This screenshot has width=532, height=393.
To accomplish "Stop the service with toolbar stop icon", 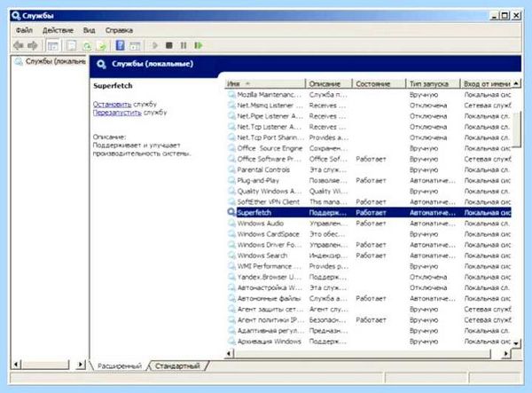I will [x=169, y=45].
